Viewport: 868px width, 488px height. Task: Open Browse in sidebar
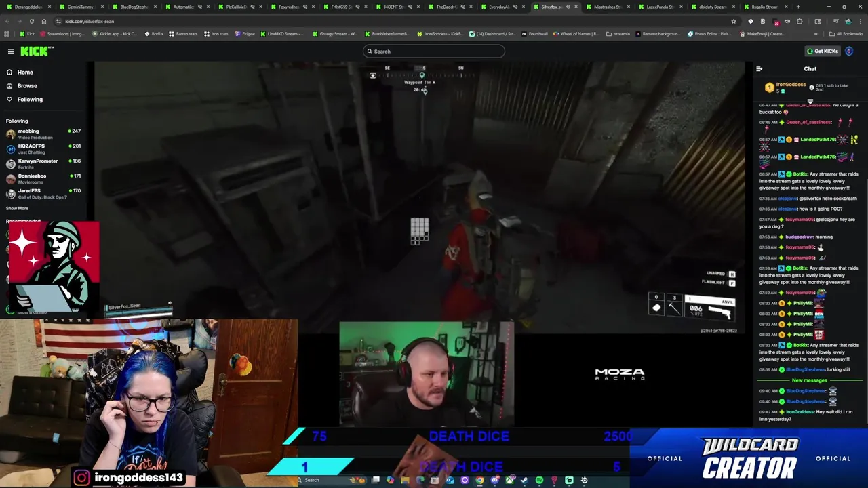pos(27,85)
